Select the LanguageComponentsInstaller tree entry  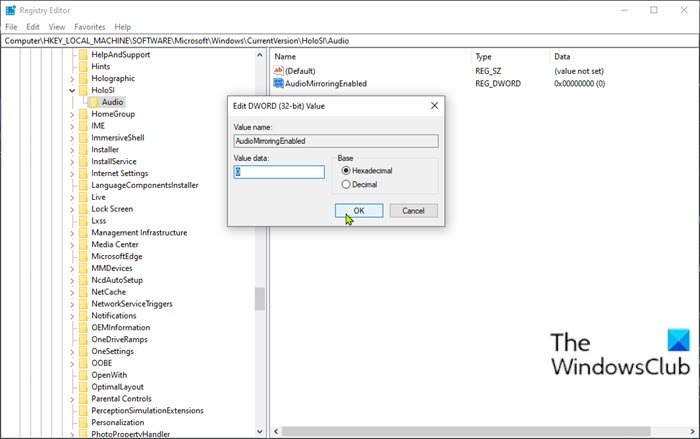(x=145, y=185)
